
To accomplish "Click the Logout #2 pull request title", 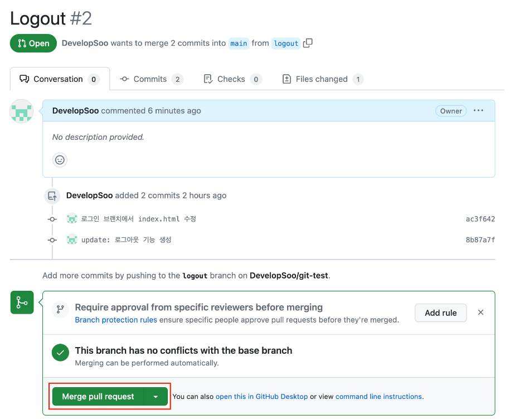I will [x=51, y=18].
